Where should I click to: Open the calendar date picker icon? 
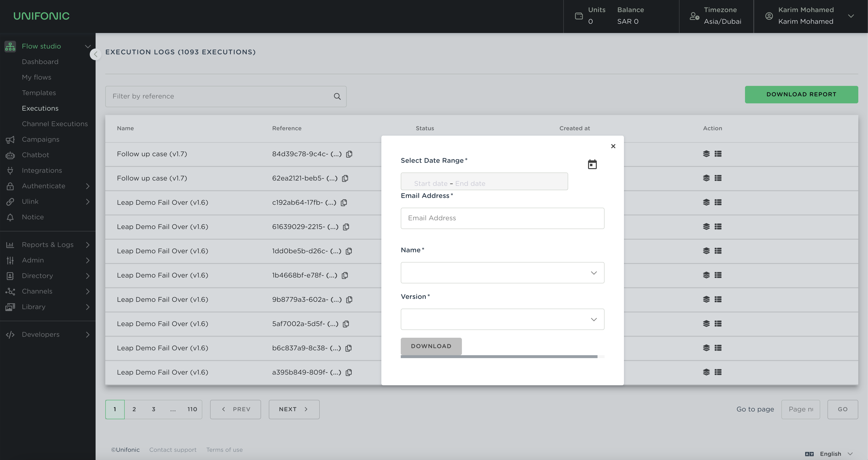click(x=592, y=164)
